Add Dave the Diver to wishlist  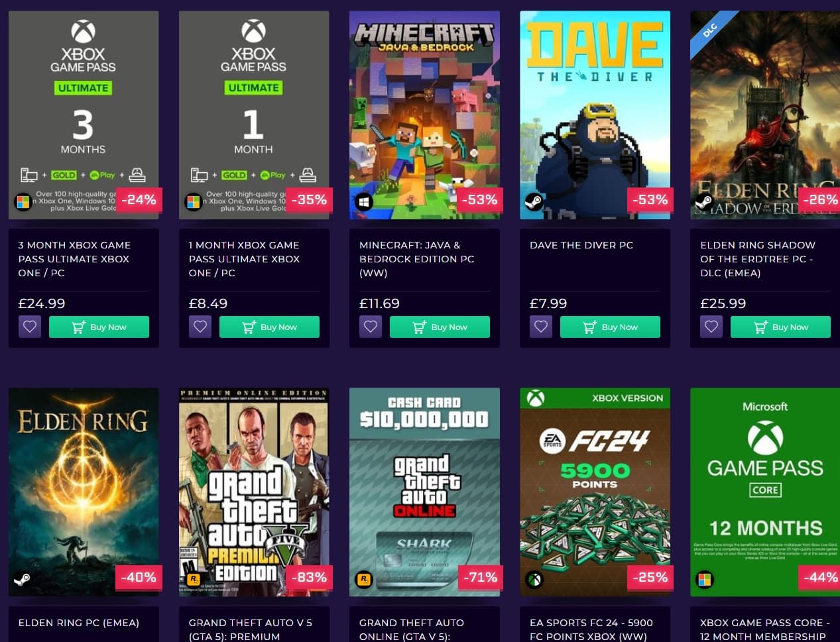click(541, 327)
